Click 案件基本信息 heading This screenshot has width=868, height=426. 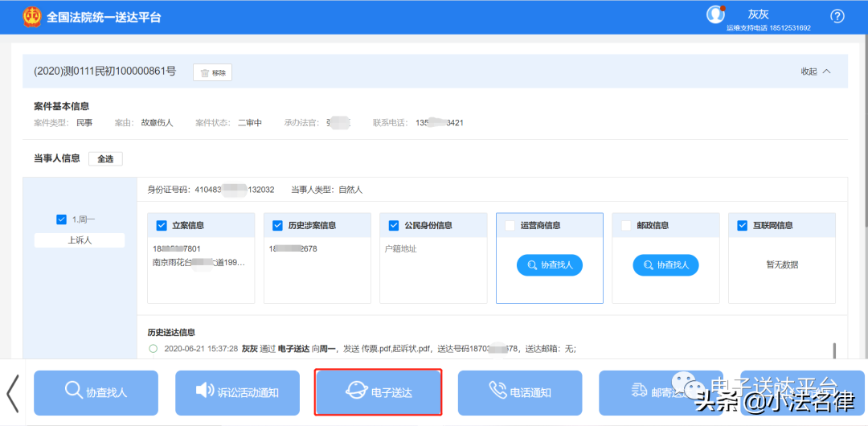click(x=61, y=106)
